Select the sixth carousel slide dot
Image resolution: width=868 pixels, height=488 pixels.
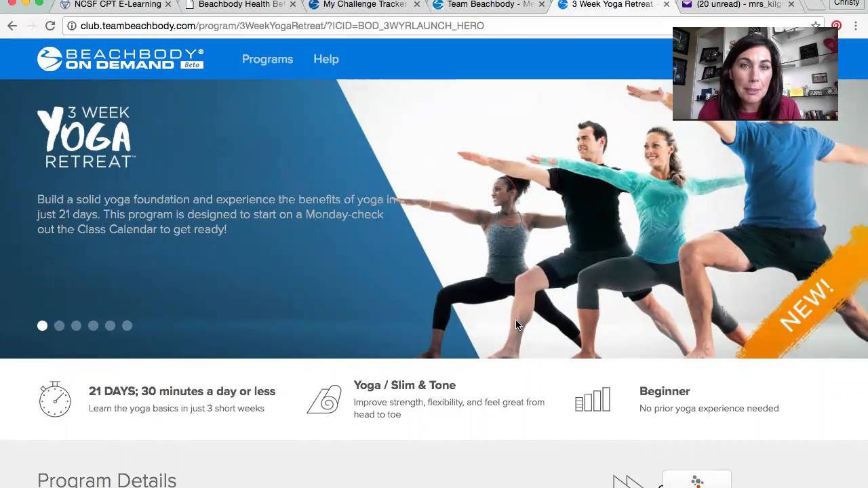tap(127, 326)
